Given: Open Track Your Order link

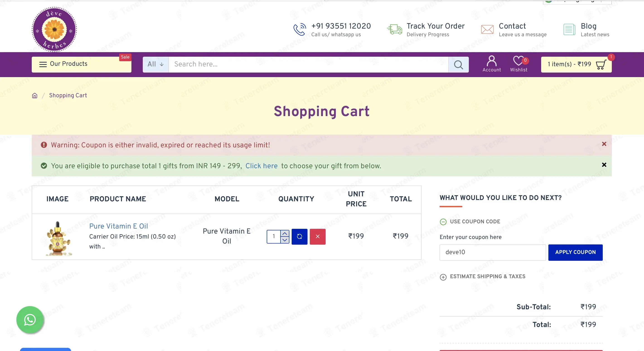Looking at the screenshot, I should (x=436, y=26).
